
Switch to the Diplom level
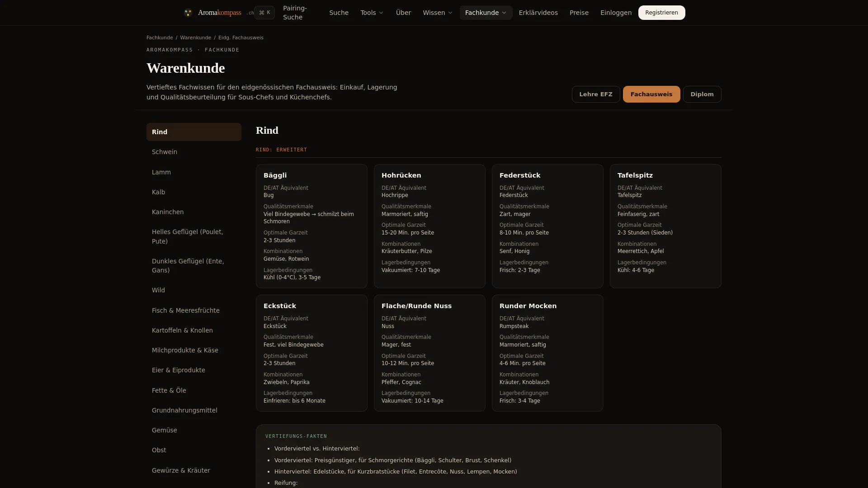pyautogui.click(x=702, y=94)
